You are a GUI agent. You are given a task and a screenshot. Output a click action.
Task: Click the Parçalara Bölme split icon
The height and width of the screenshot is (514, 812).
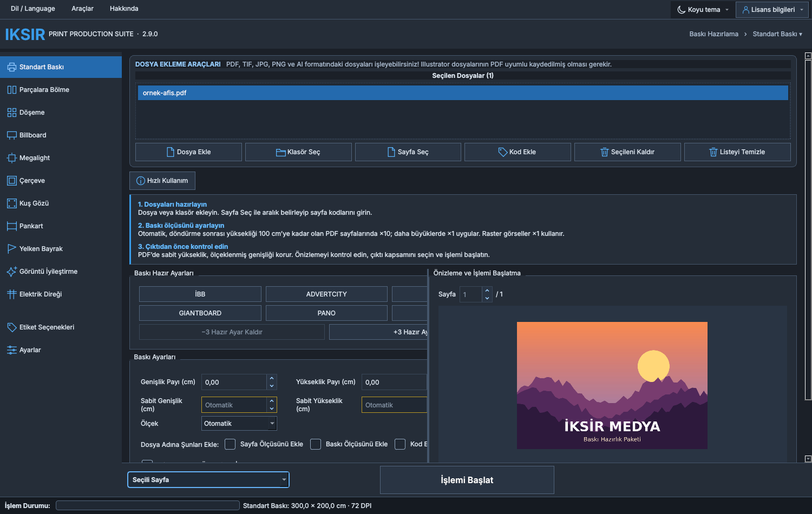(x=11, y=90)
